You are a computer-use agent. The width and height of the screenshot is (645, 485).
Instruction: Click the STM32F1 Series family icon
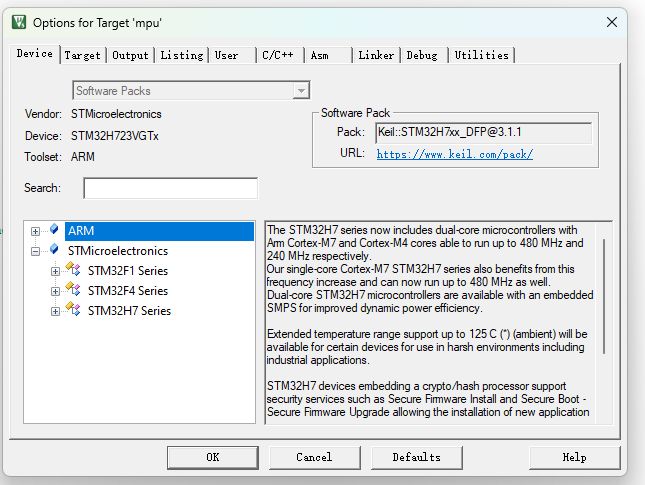(73, 269)
